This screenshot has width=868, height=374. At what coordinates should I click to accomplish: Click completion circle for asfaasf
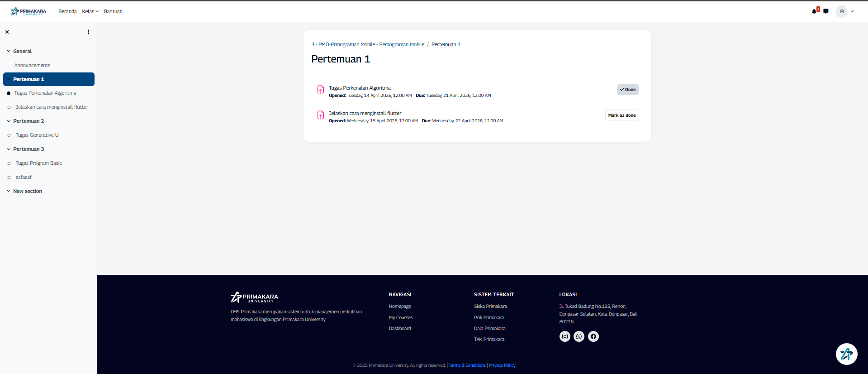point(9,177)
